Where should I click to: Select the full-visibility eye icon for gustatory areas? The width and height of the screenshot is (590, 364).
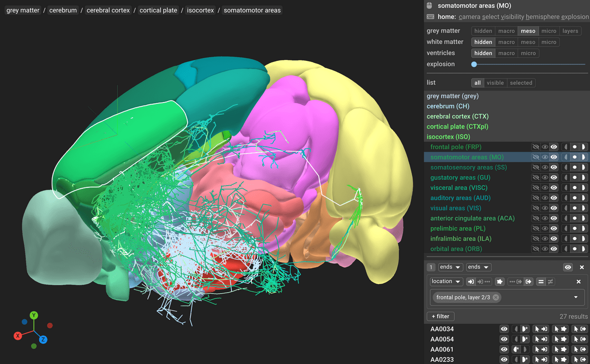[553, 177]
